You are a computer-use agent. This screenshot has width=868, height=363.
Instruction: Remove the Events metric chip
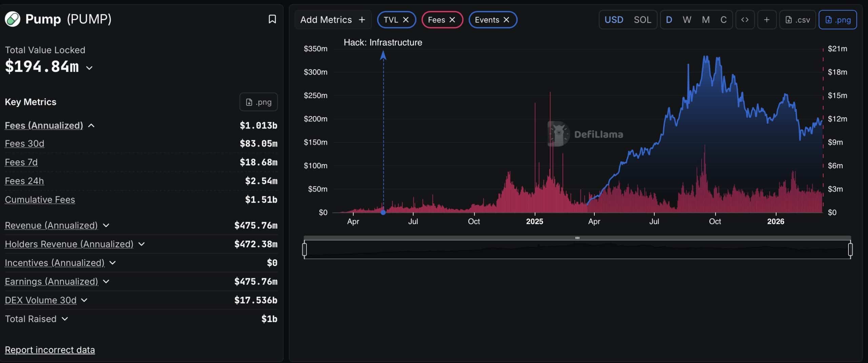[506, 19]
